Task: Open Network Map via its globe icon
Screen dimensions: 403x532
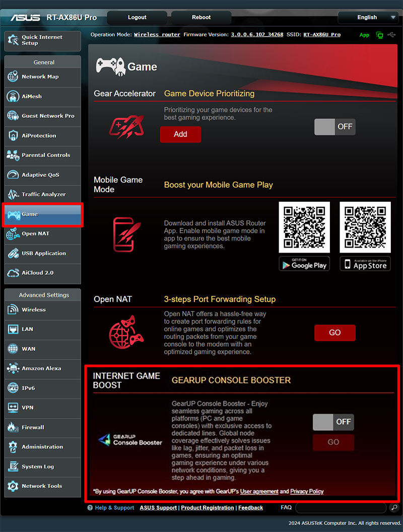Action: coord(13,77)
